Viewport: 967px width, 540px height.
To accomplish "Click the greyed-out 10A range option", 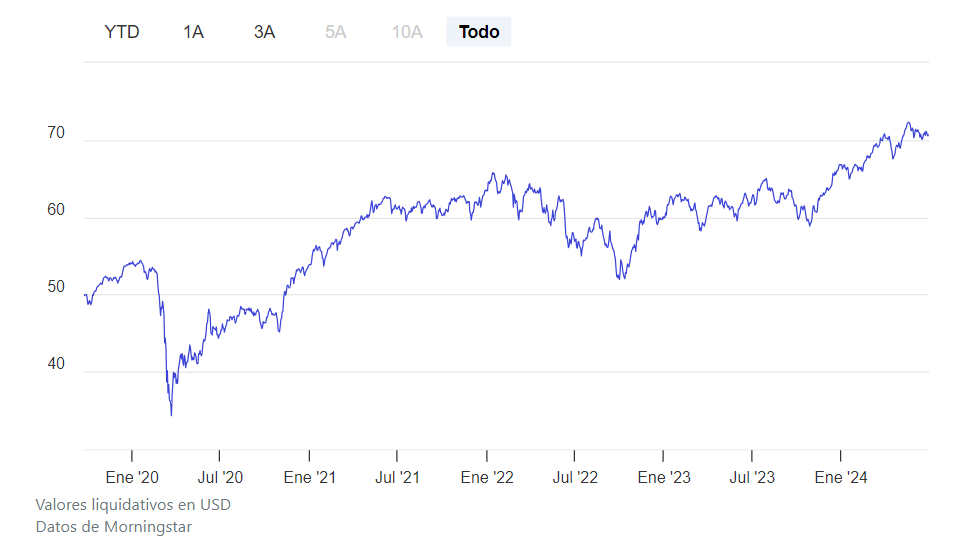I will (x=407, y=32).
